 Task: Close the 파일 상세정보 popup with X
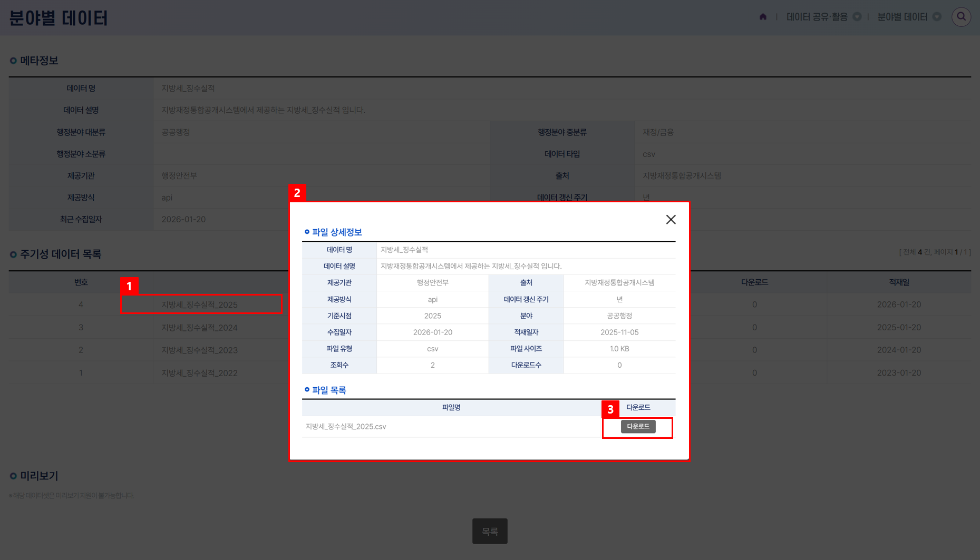click(x=671, y=220)
